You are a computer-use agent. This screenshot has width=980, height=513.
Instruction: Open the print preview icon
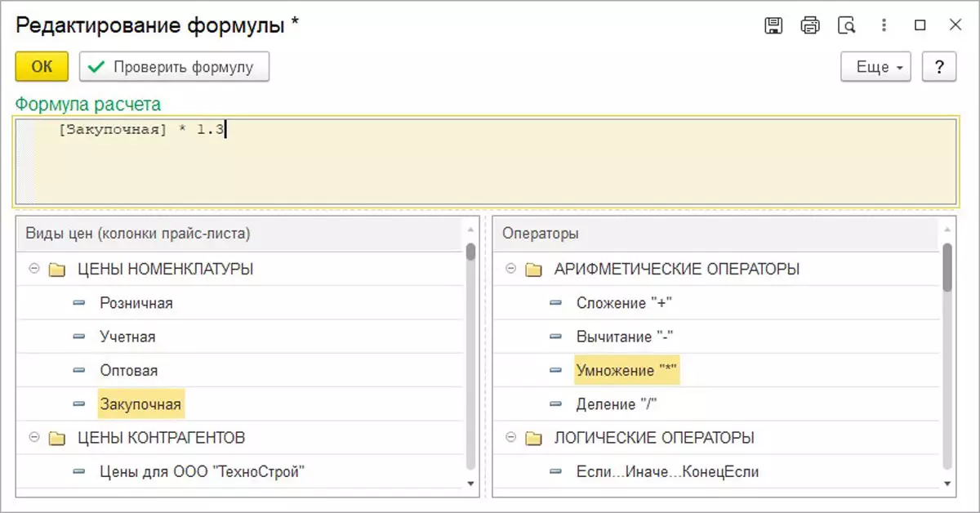tap(846, 25)
